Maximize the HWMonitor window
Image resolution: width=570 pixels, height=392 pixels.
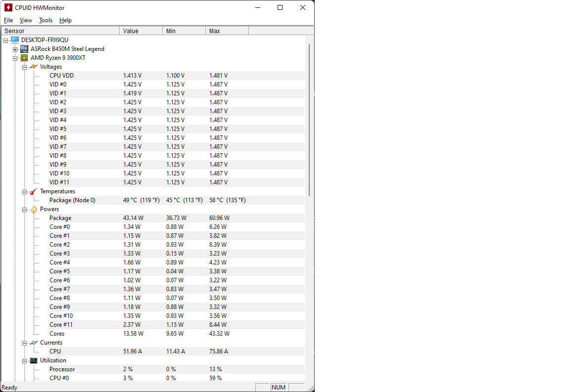click(280, 7)
